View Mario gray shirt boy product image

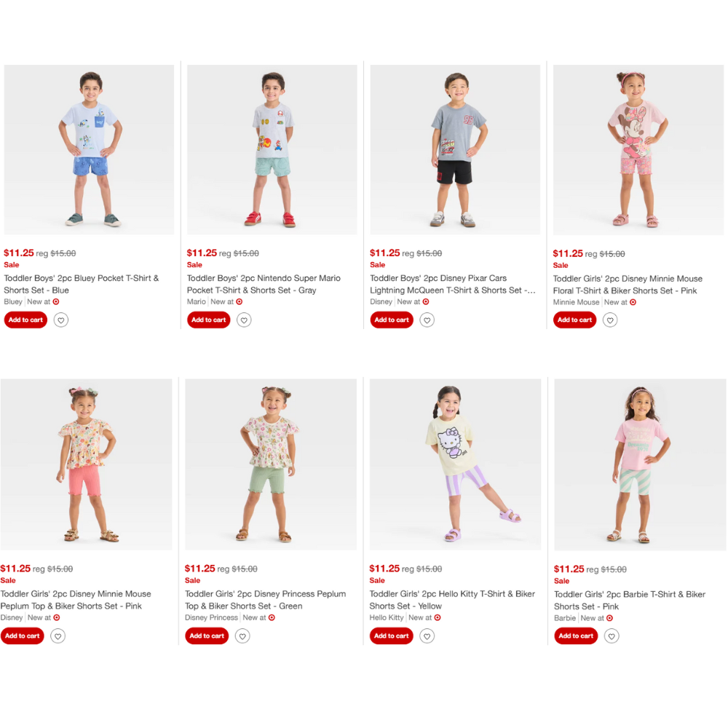pos(272,149)
